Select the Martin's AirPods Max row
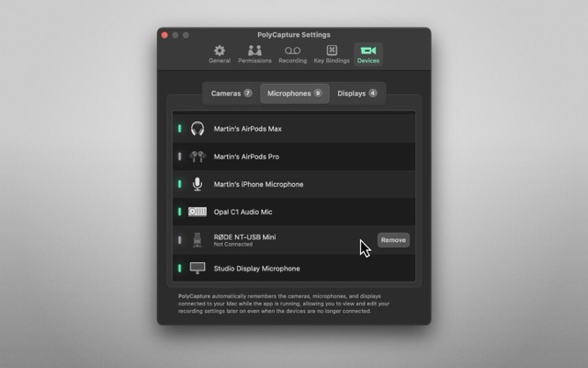This screenshot has width=588, height=368. (x=294, y=129)
